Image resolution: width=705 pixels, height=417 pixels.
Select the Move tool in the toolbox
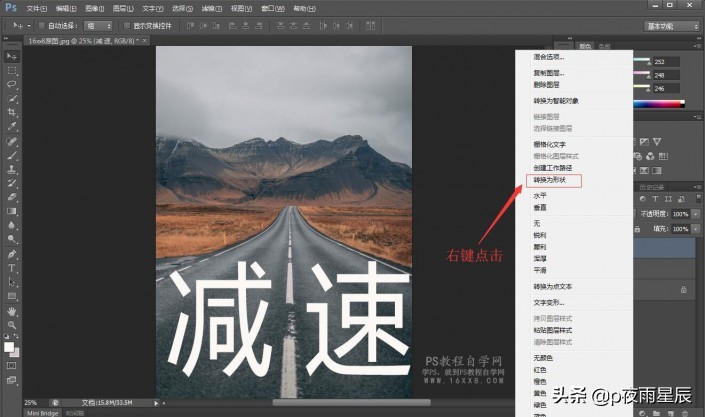click(x=12, y=56)
